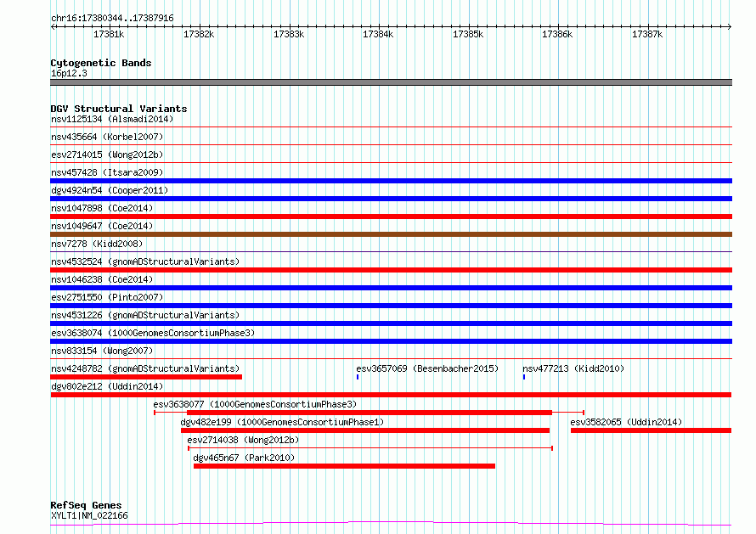756x534 pixels.
Task: Click the red esv3638077 variant bar
Action: pyautogui.click(x=370, y=413)
